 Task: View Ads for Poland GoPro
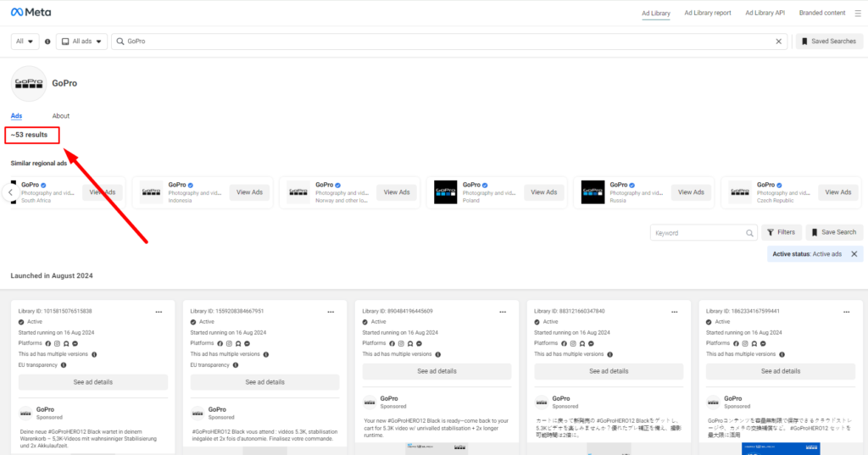pyautogui.click(x=544, y=192)
